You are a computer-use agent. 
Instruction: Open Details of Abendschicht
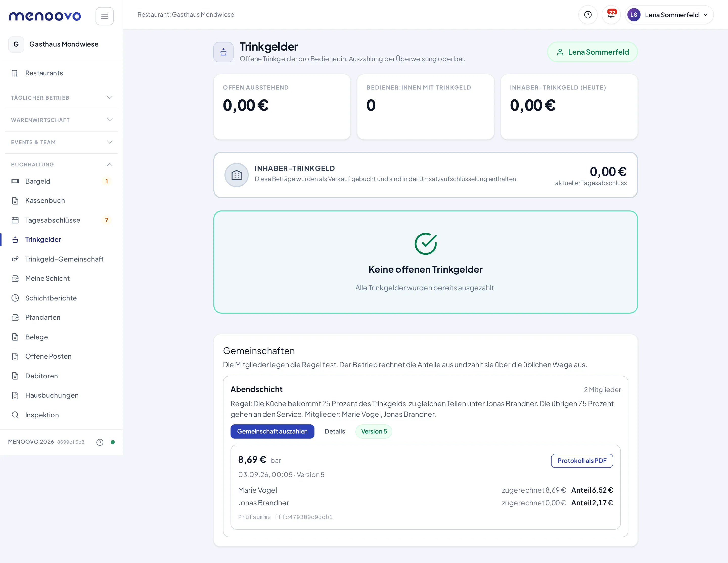click(x=335, y=431)
